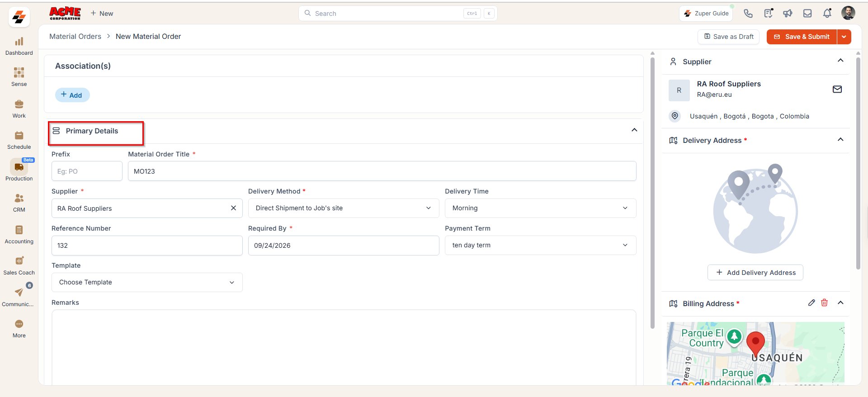Go to the Work module
The height and width of the screenshot is (397, 868).
[19, 109]
